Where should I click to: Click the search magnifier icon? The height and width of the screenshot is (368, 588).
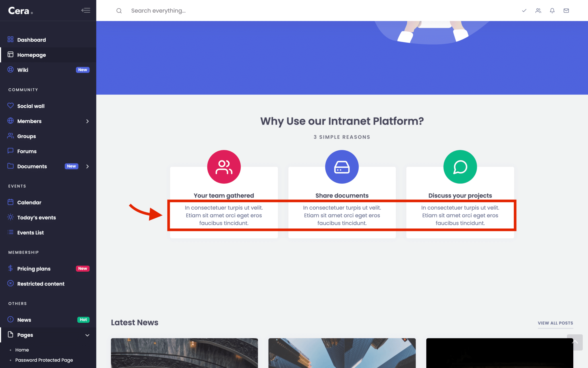point(119,11)
